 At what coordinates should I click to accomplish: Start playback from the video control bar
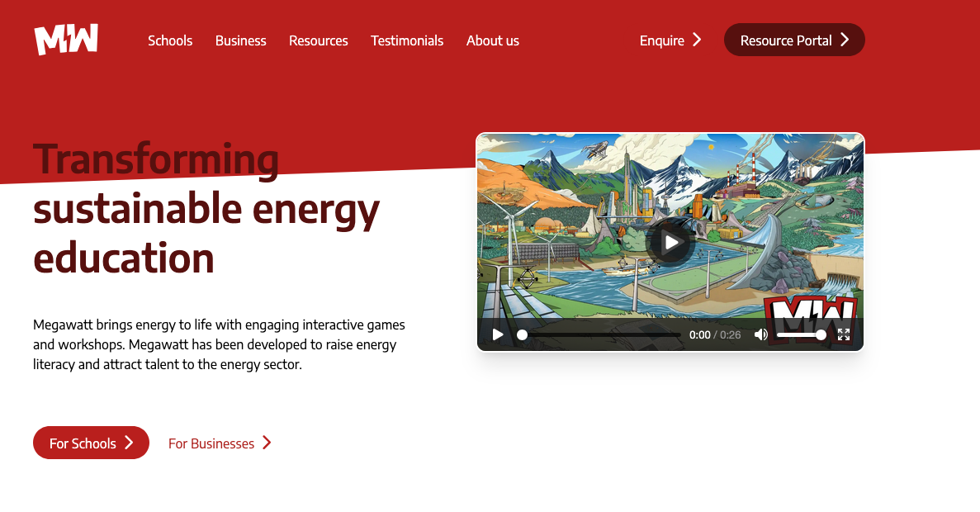point(498,334)
